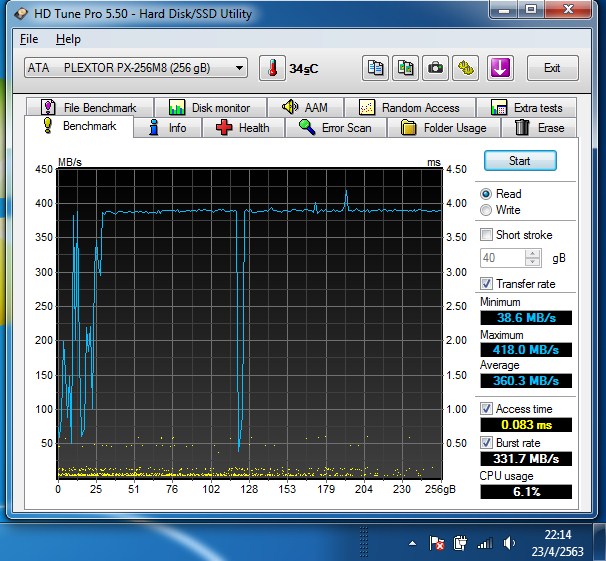Open the Health tab
Image resolution: width=606 pixels, height=561 pixels.
pos(242,128)
